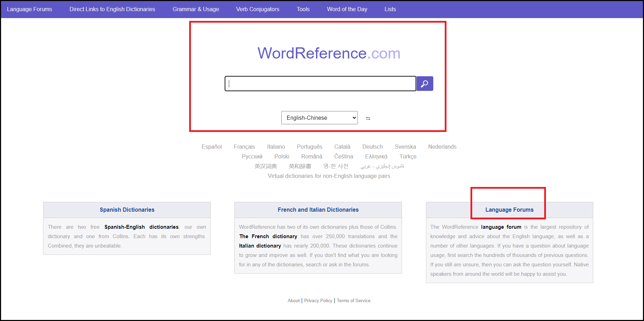Open the 영-한 사전 Korean dictionary link

point(336,166)
